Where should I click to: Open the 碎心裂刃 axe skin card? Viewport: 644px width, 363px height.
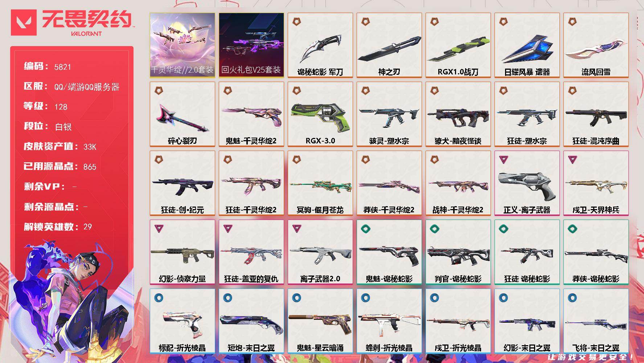pyautogui.click(x=182, y=114)
